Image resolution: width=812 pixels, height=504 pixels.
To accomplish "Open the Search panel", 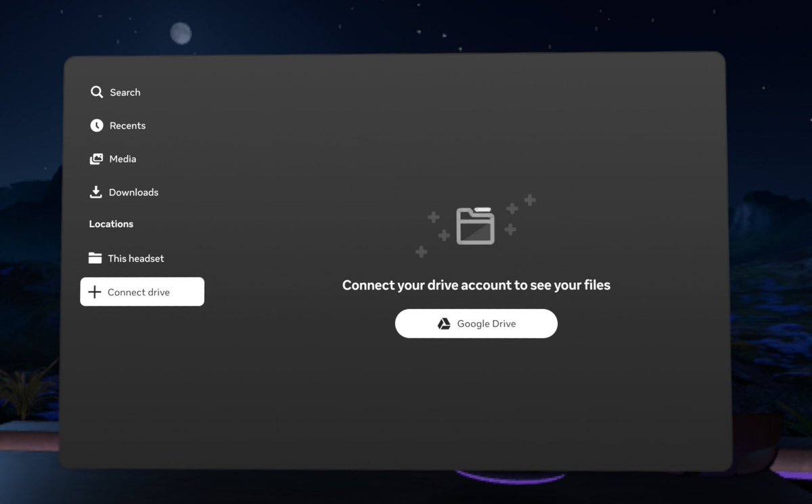I will coord(125,92).
